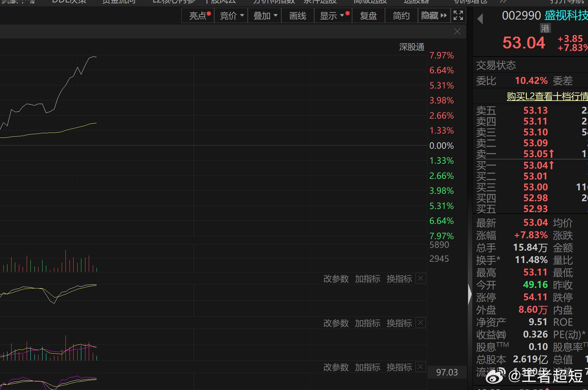Select the 买二 bid price 53.01
588x390 pixels.
536,176
